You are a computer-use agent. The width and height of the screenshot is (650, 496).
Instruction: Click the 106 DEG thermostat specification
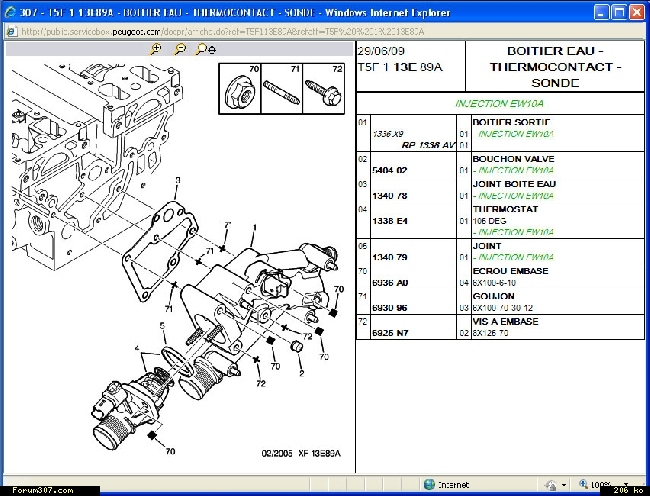490,221
